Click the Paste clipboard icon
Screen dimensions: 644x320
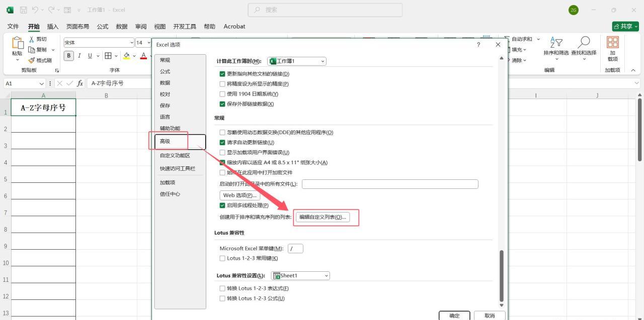pyautogui.click(x=17, y=43)
